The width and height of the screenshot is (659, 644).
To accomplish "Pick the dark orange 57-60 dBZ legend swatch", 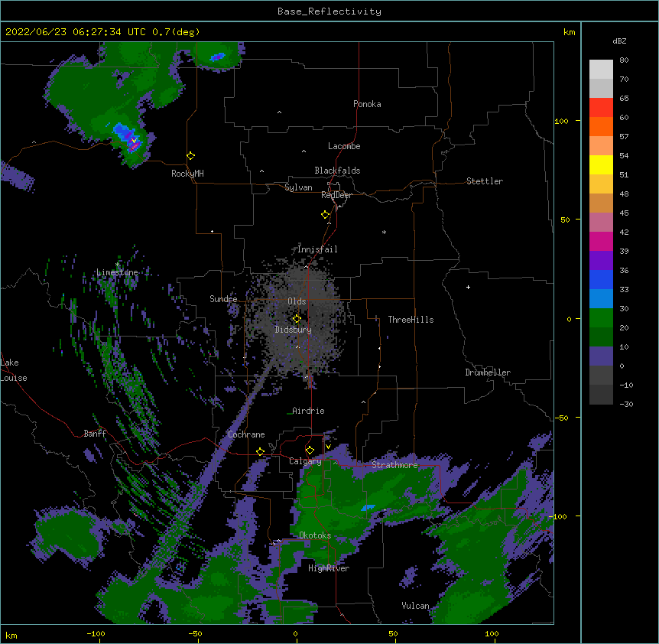I will tap(601, 126).
